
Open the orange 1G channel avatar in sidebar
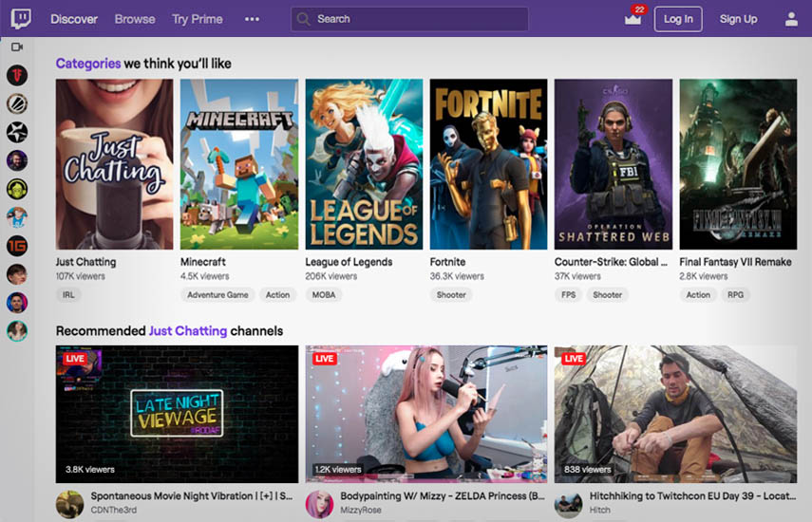pyautogui.click(x=17, y=246)
